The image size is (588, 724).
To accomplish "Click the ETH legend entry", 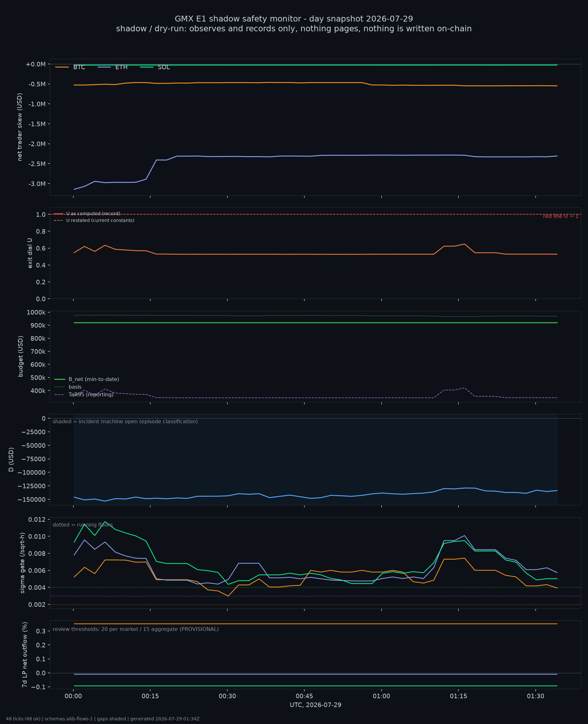I will (x=112, y=67).
